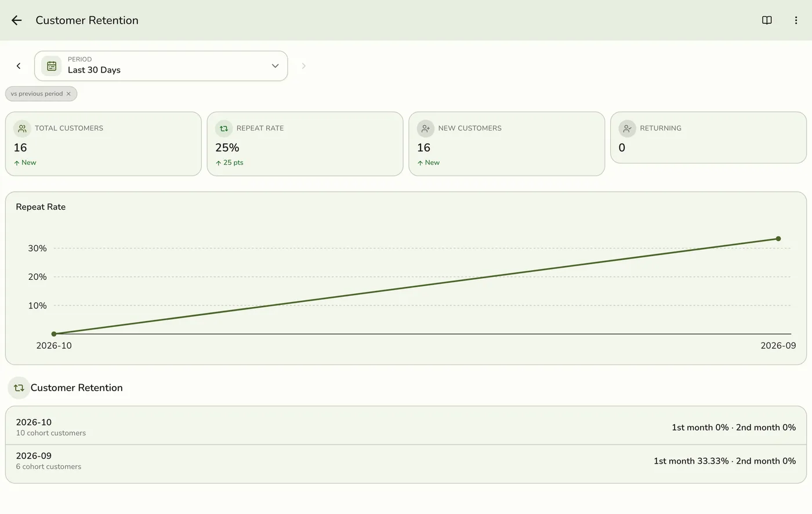Image resolution: width=812 pixels, height=514 pixels.
Task: Click the 10 cohort customers text
Action: [51, 433]
